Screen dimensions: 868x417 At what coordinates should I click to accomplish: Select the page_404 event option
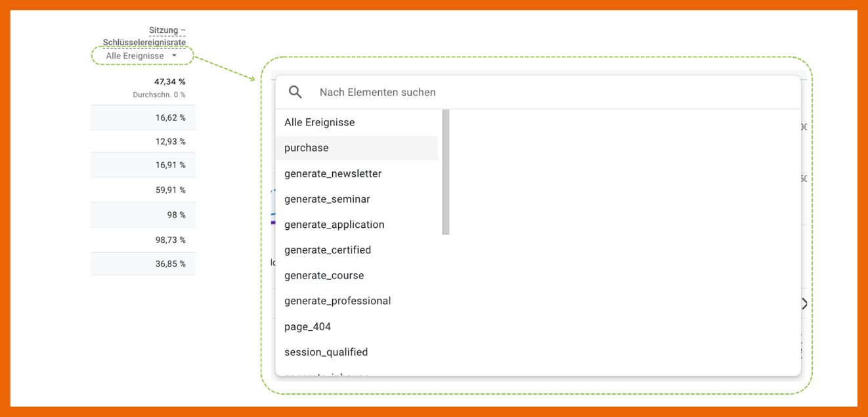pos(307,327)
